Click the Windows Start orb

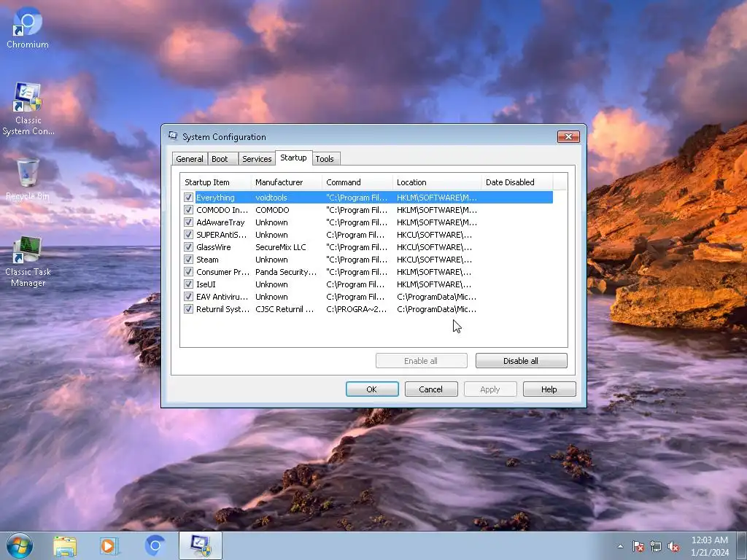coord(20,545)
